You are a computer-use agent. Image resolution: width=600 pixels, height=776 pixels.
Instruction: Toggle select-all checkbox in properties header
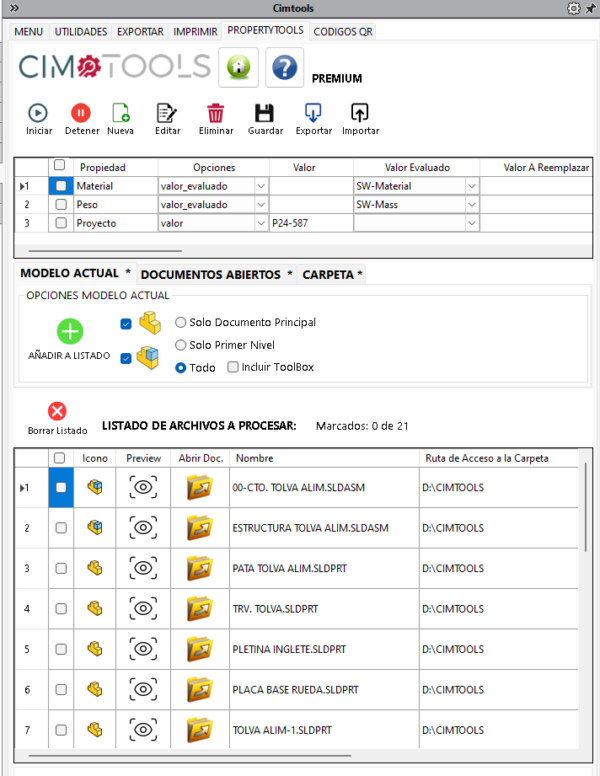tap(59, 165)
